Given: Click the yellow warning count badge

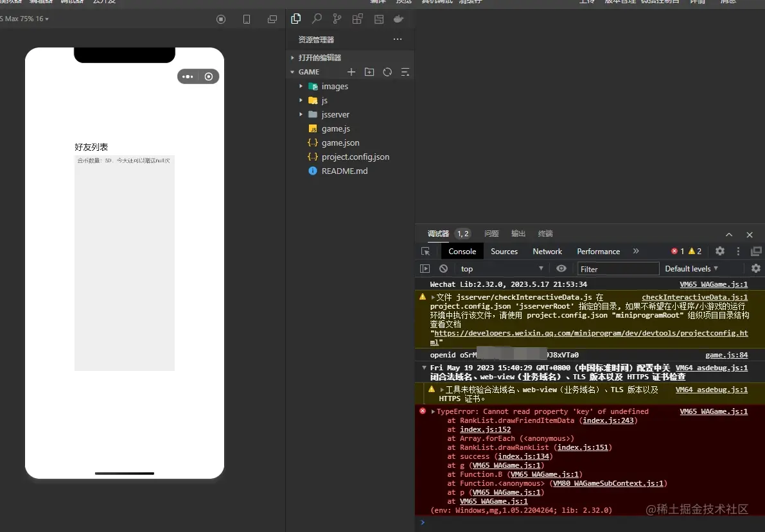Looking at the screenshot, I should 695,251.
